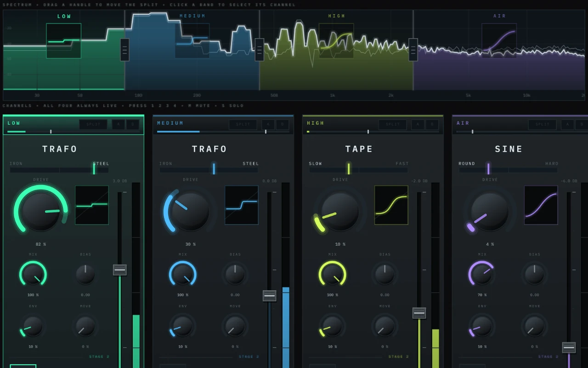Click the MEDIUM channel transfer curve display
This screenshot has width=588, height=368.
[242, 205]
